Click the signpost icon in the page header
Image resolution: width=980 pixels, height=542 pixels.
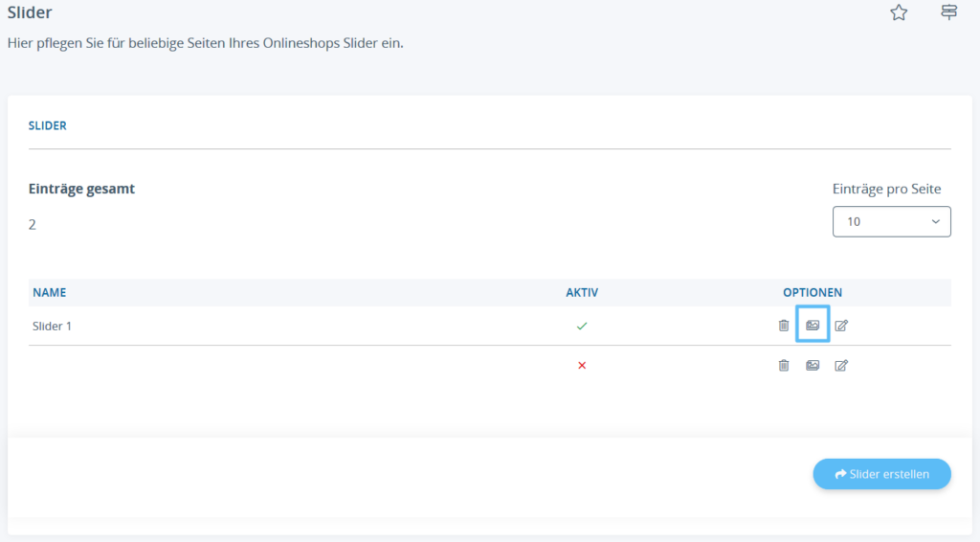948,12
